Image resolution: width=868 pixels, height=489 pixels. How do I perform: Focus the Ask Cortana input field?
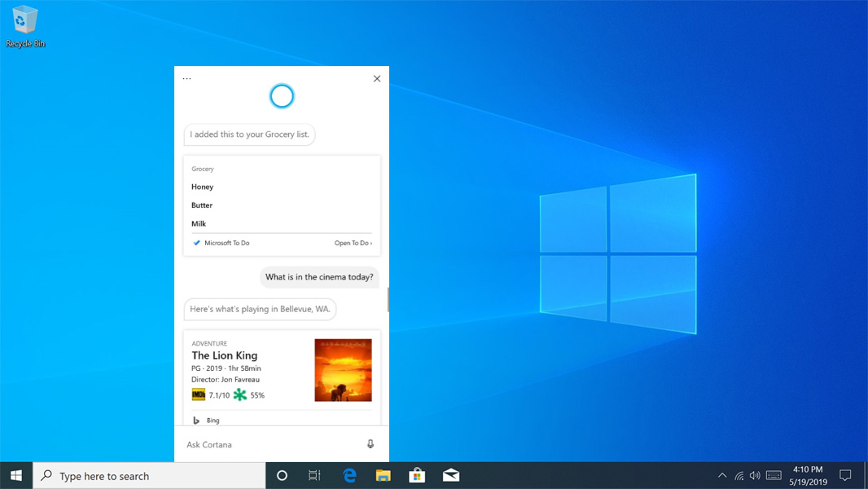[282, 444]
